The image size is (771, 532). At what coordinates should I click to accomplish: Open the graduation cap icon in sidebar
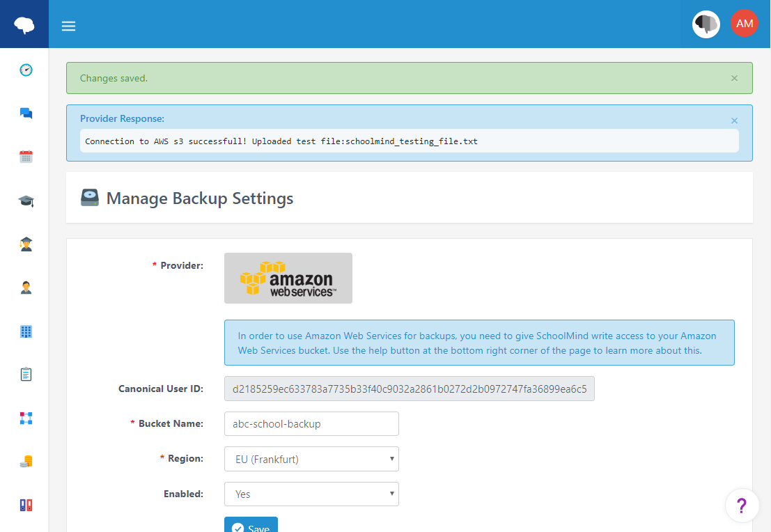26,201
